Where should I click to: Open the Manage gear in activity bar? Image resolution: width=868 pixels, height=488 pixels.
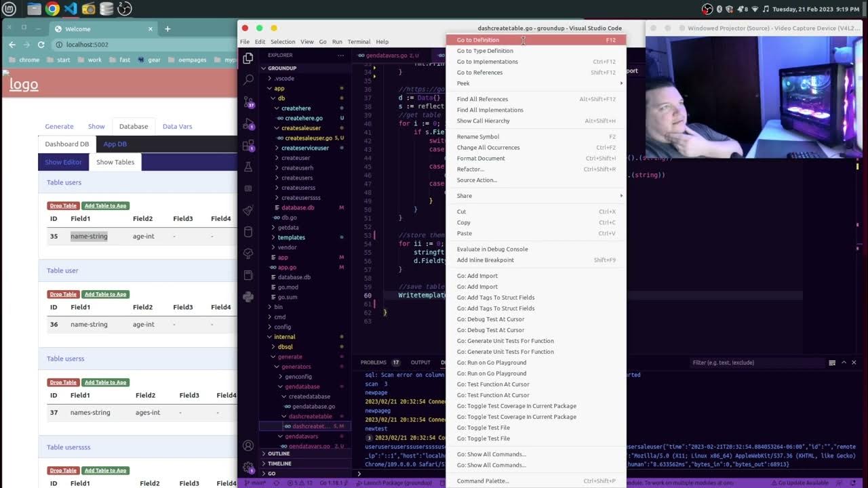pos(248,468)
